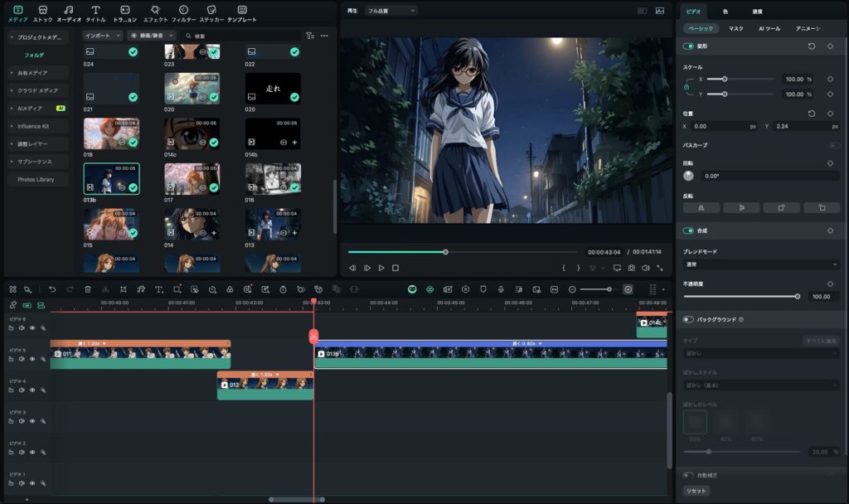Open the Influence Kit item
Screen dimensions: 849x504
[x=36, y=126]
